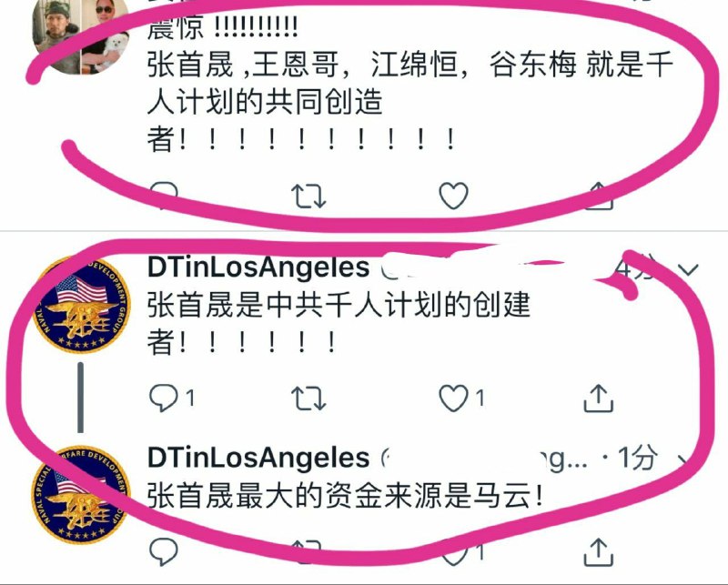This screenshot has width=728, height=585.
Task: Retweet the 张首晟是中共千人计划的创建者 tweet
Action: tap(308, 398)
